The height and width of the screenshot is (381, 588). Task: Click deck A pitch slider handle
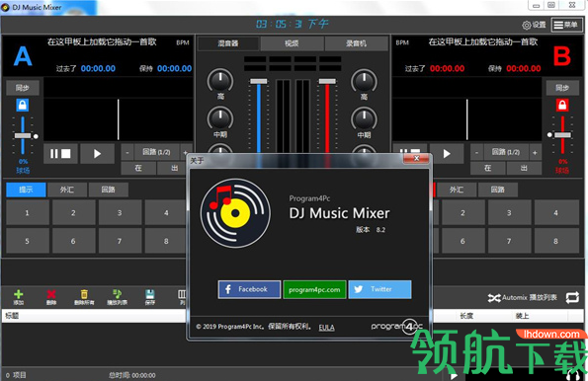point(23,135)
